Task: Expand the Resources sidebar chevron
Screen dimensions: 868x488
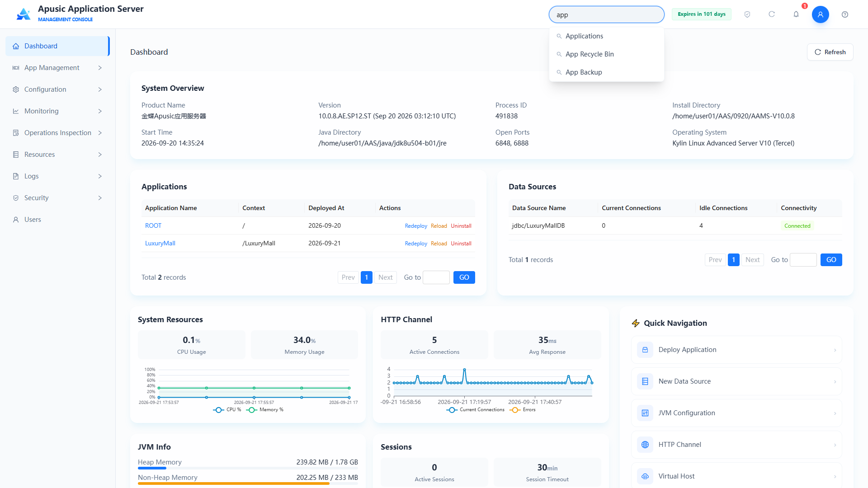Action: pyautogui.click(x=100, y=155)
